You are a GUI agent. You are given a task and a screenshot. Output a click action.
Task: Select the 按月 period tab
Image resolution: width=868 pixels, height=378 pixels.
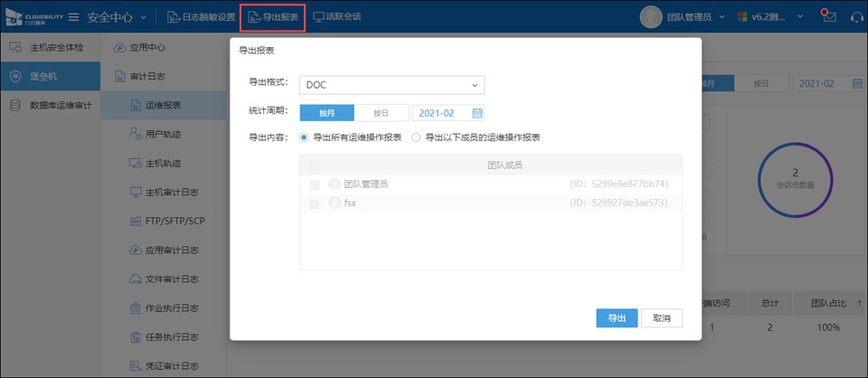coord(326,113)
